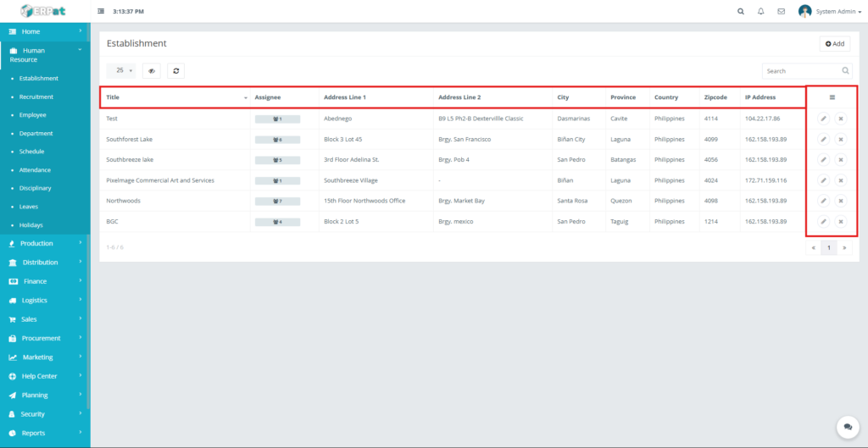Image resolution: width=868 pixels, height=448 pixels.
Task: Open the Employee submenu item
Action: [x=33, y=115]
